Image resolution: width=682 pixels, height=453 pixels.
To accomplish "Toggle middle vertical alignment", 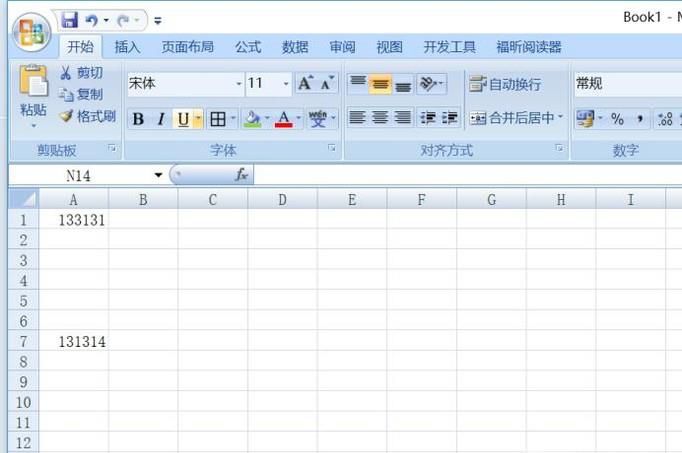I will pos(381,83).
